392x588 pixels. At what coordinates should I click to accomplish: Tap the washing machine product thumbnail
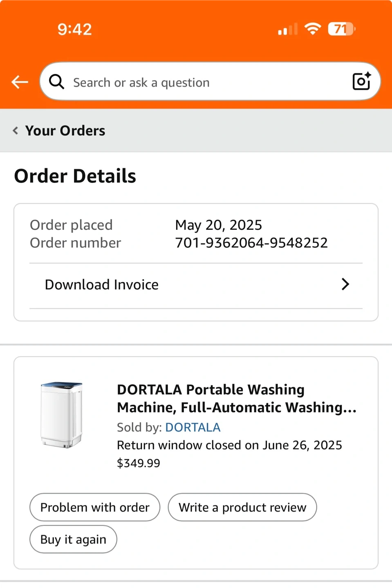pyautogui.click(x=62, y=414)
